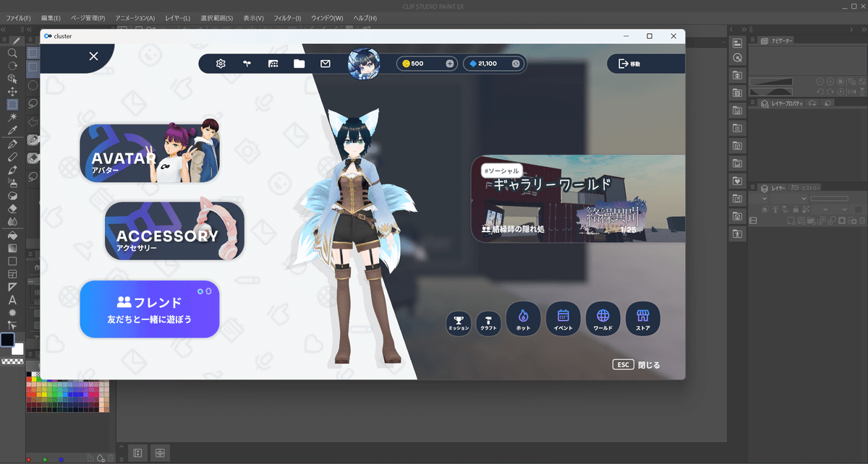
Task: Select the Move layer tool in Clip Studio
Action: pos(12,92)
